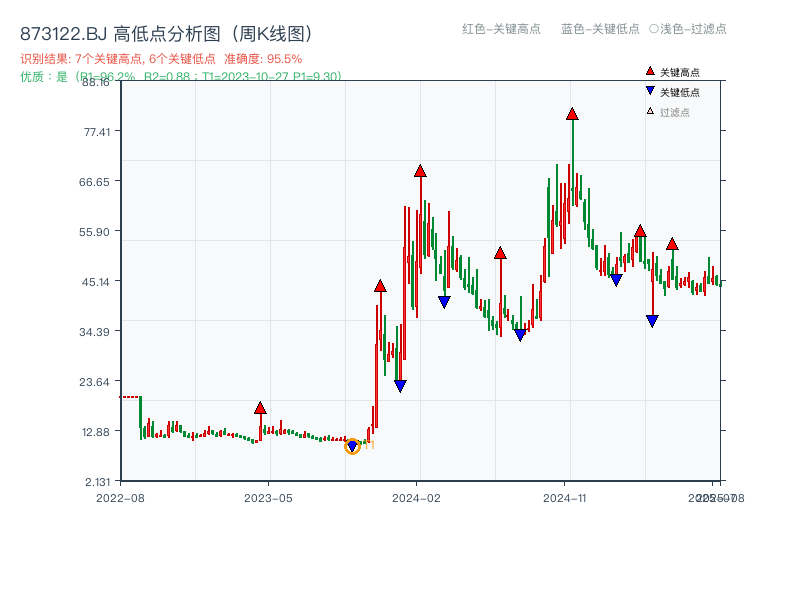Image resolution: width=800 pixels, height=600 pixels.
Task: Click the red high marker above the 2024-02 peak
Action: pos(421,171)
